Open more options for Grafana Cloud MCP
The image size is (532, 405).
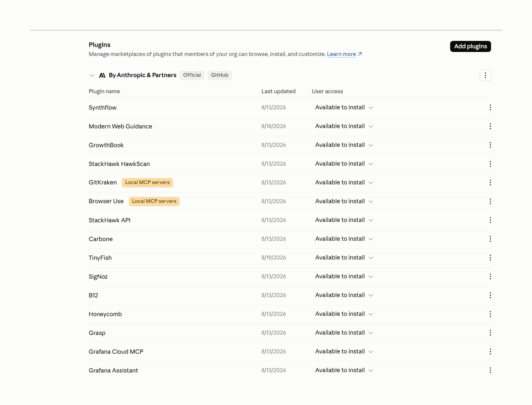pyautogui.click(x=490, y=352)
